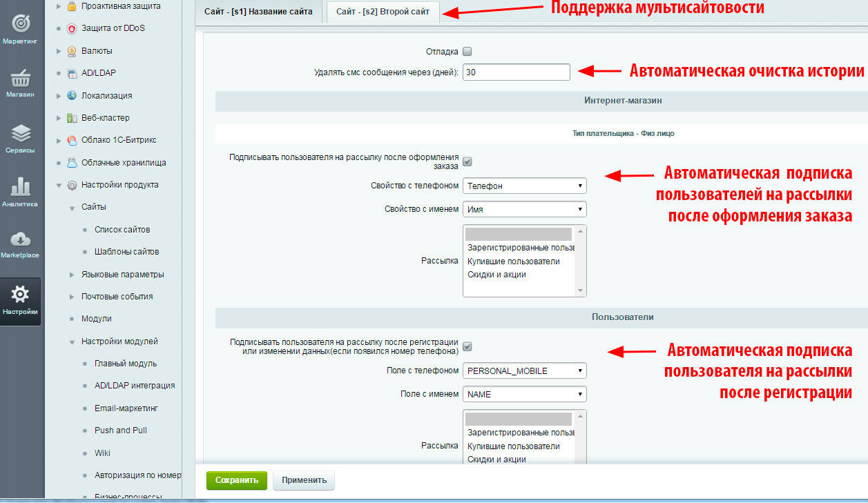
Task: Toggle subscribe after order checkout checkbox
Action: coord(467,161)
